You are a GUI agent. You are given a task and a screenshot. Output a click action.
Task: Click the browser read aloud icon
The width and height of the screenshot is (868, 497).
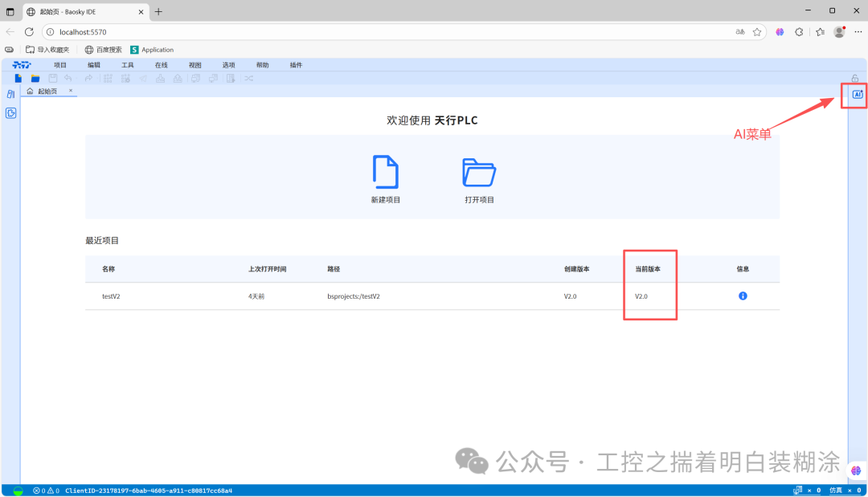click(740, 32)
